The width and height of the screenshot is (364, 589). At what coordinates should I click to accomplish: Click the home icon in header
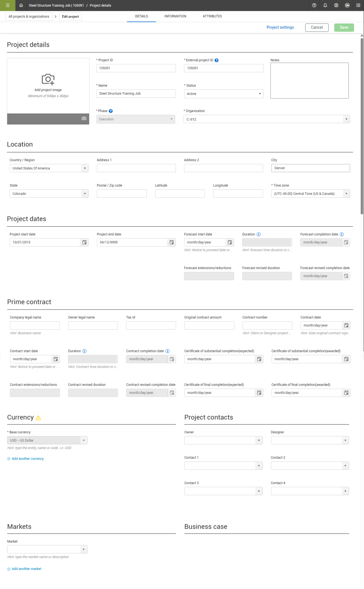[x=21, y=5]
